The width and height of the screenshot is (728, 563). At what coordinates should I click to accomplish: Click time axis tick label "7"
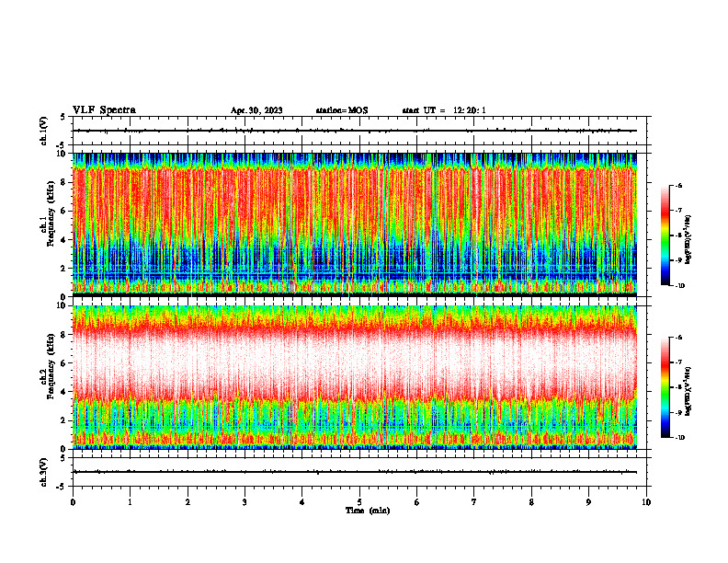474,502
